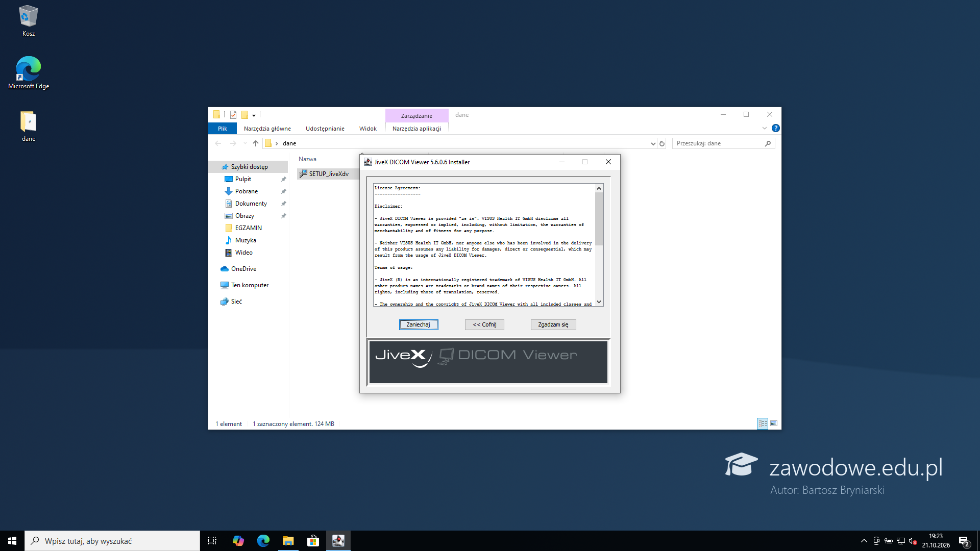Open the Plik menu
The width and height of the screenshot is (980, 551).
[x=223, y=129]
